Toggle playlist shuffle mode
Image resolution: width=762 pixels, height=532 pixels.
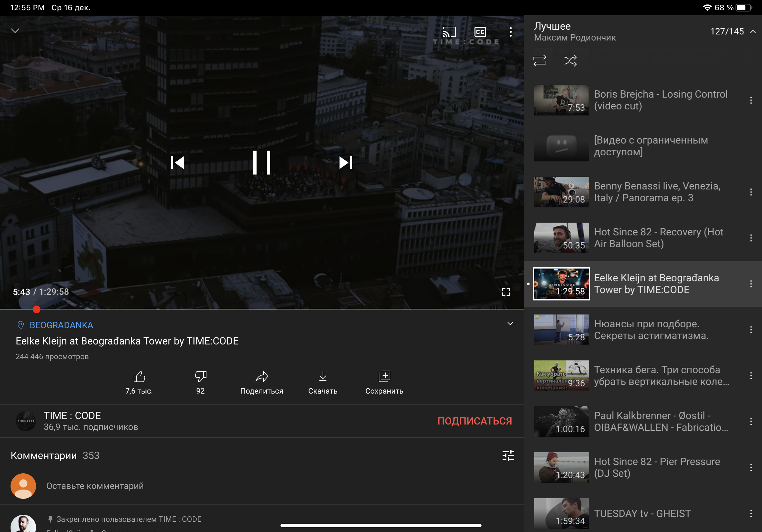coord(570,61)
